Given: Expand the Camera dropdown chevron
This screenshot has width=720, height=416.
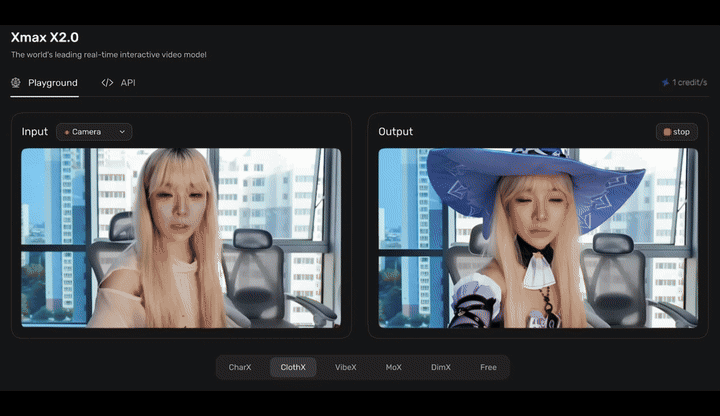Looking at the screenshot, I should (x=122, y=132).
